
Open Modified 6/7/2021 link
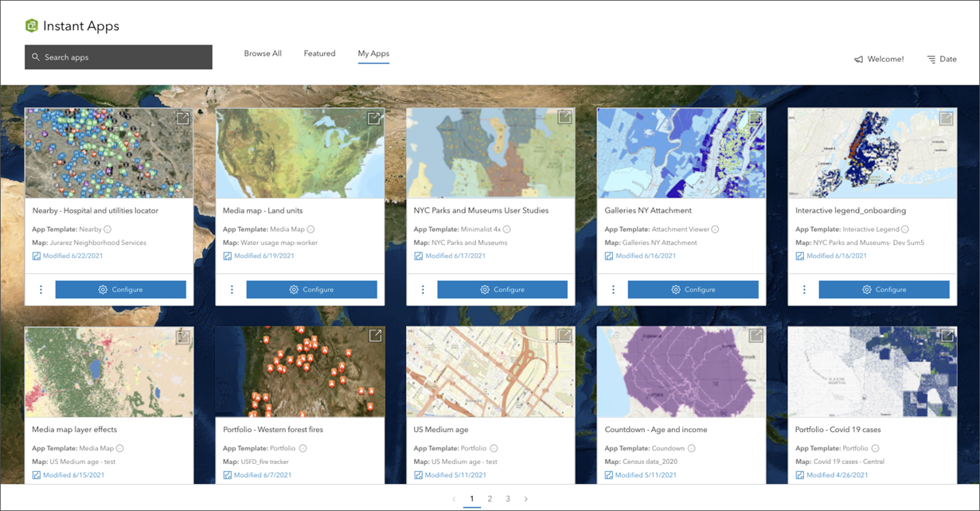coord(256,475)
